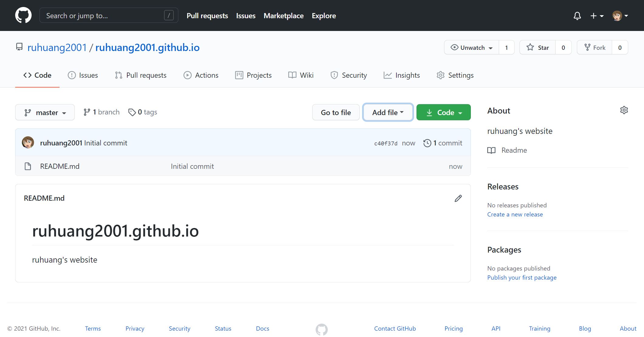Image resolution: width=644 pixels, height=337 pixels.
Task: Switch to the Projects tab
Action: pyautogui.click(x=253, y=75)
